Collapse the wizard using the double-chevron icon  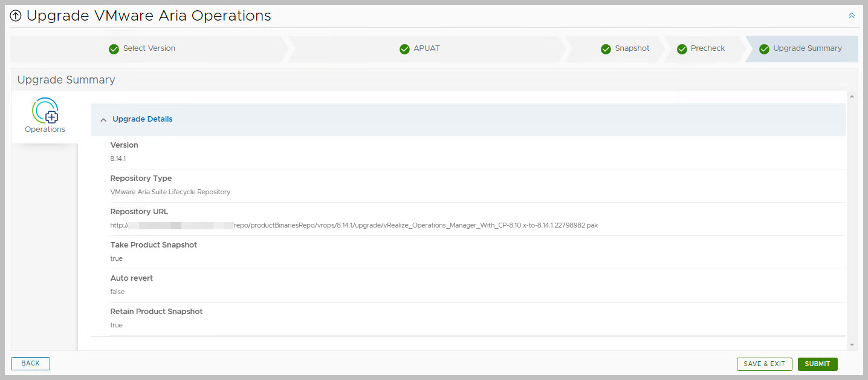pos(852,16)
